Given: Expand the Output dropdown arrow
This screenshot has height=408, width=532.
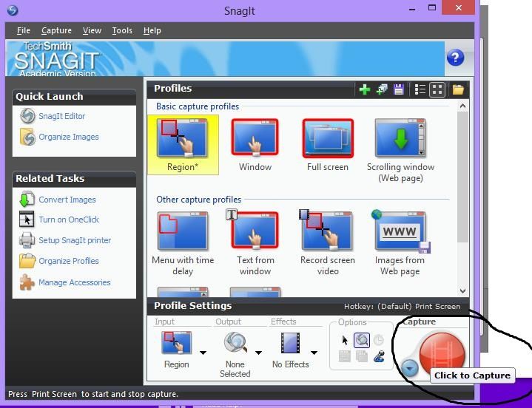Looking at the screenshot, I should pos(258,353).
